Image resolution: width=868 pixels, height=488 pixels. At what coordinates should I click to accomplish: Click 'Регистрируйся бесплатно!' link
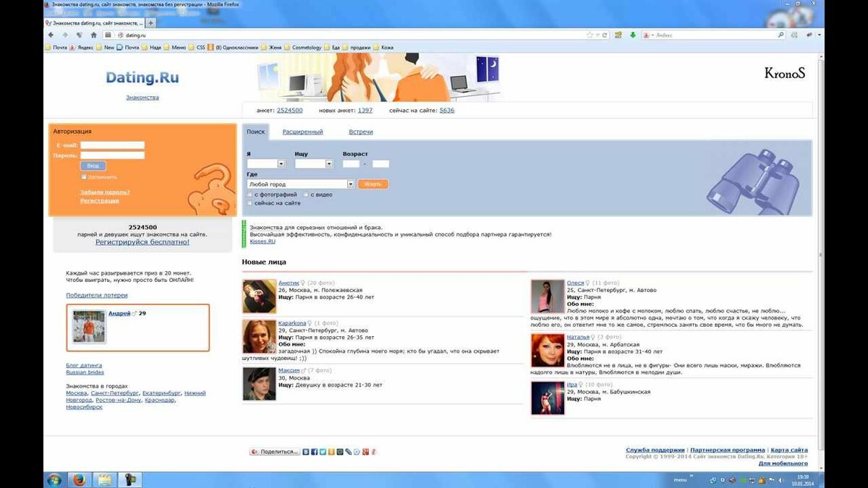coord(142,242)
